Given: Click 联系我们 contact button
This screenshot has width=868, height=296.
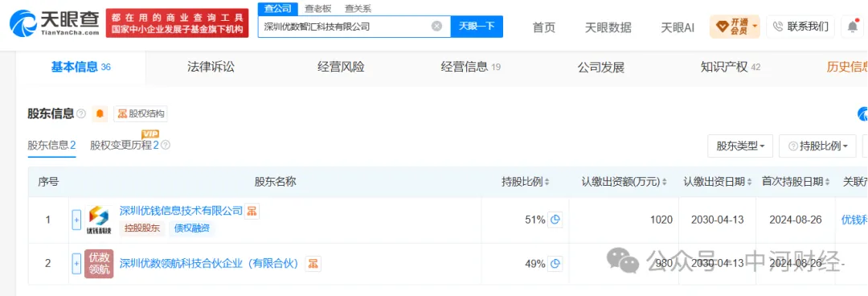Looking at the screenshot, I should (x=800, y=26).
